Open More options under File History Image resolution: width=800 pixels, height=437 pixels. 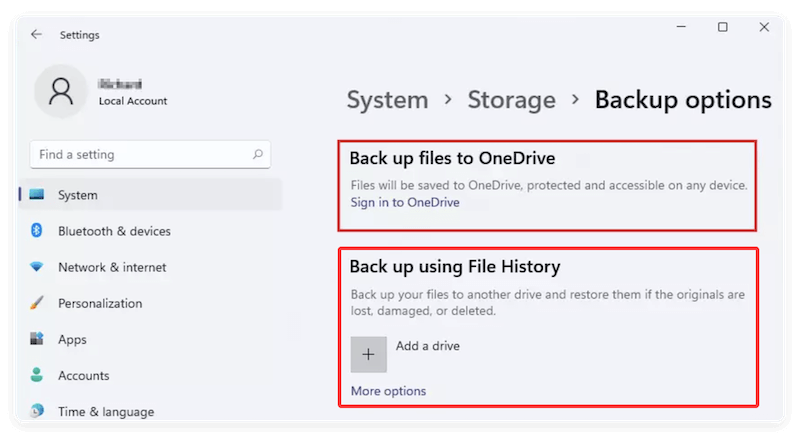coord(388,391)
